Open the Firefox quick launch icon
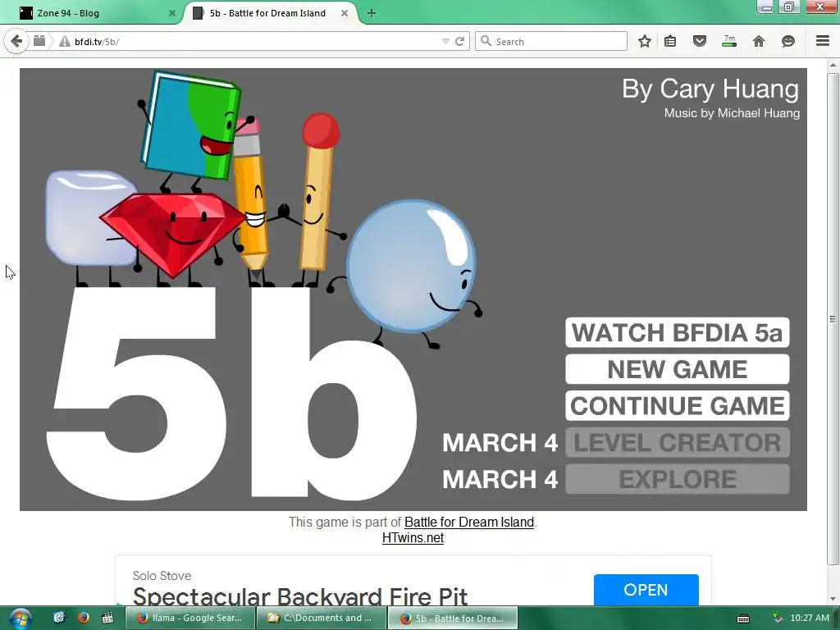Image resolution: width=840 pixels, height=630 pixels. (83, 618)
